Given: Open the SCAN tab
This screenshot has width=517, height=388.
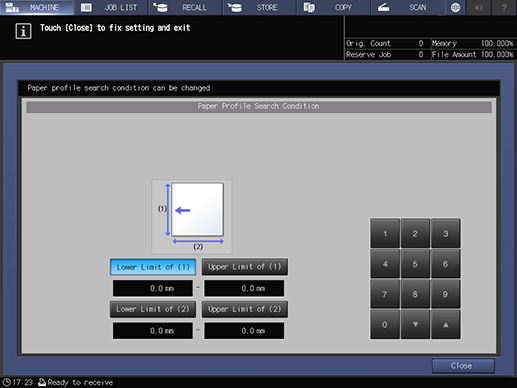Looking at the screenshot, I should pos(408,7).
